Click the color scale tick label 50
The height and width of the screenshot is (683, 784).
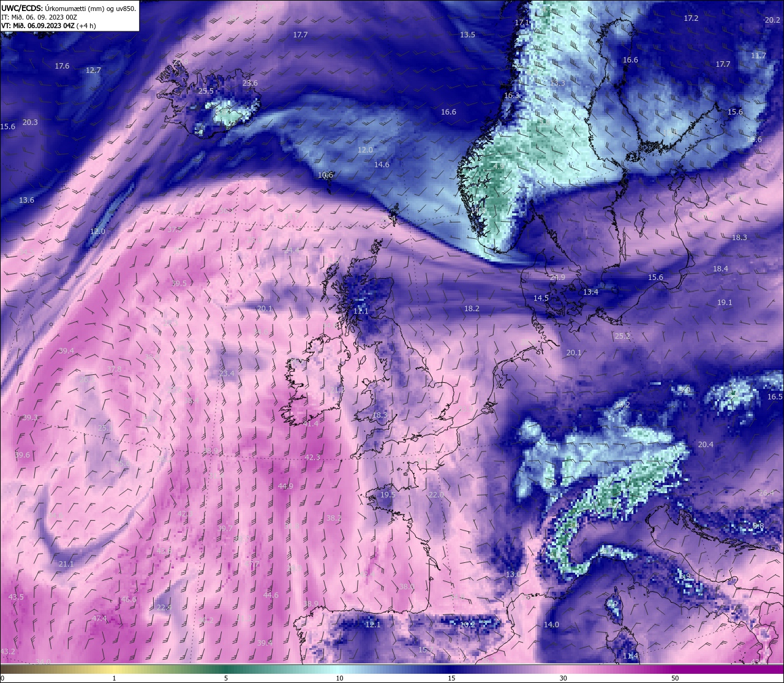[x=675, y=678]
